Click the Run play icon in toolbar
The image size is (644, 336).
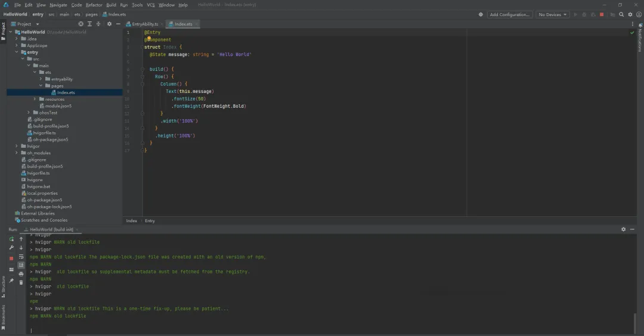(x=575, y=15)
